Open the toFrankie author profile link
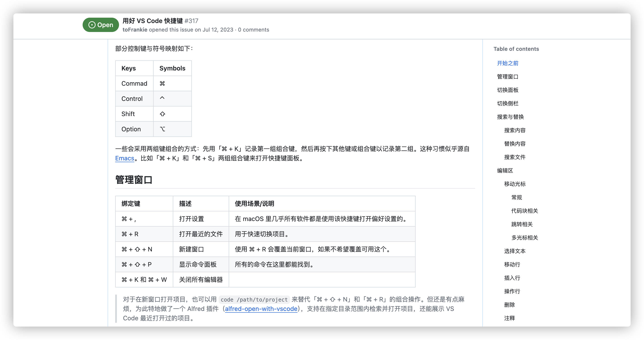The width and height of the screenshot is (644, 340). point(135,30)
